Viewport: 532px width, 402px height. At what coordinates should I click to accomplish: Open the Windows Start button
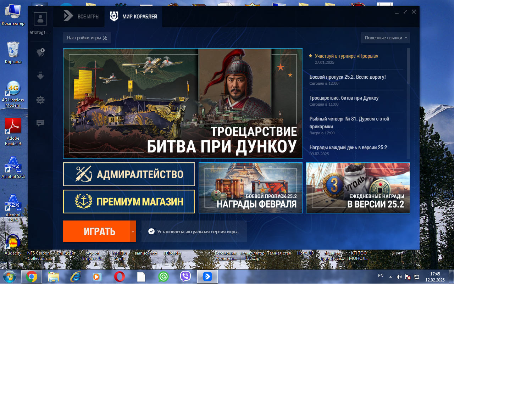pyautogui.click(x=10, y=277)
